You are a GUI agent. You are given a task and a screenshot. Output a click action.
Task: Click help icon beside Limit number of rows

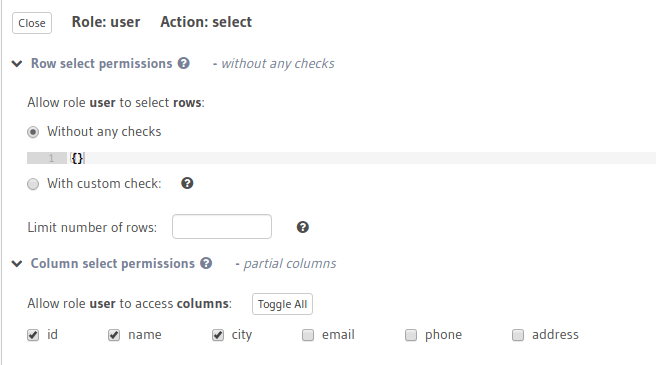pos(302,227)
